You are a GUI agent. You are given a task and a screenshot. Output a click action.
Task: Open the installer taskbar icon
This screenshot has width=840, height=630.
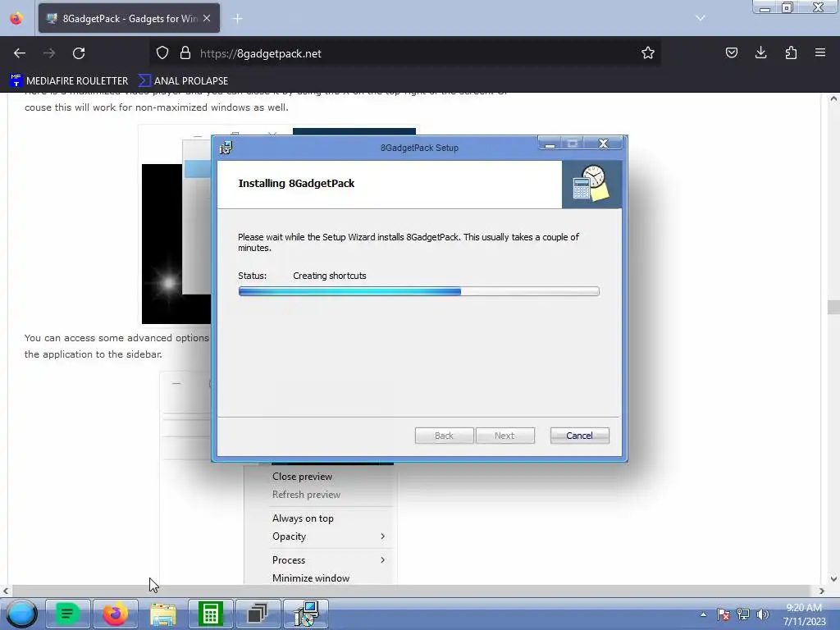click(305, 614)
